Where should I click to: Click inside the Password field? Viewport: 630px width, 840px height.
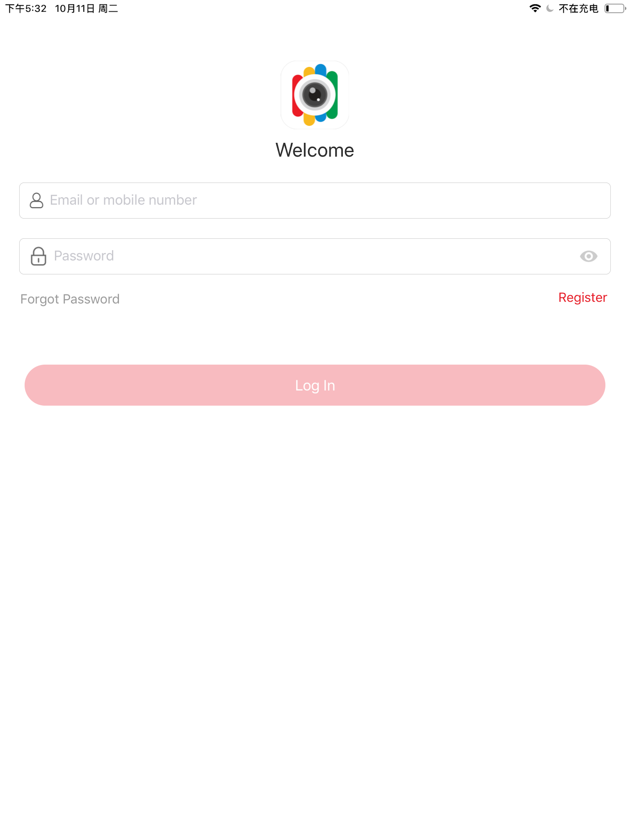(x=266, y=256)
